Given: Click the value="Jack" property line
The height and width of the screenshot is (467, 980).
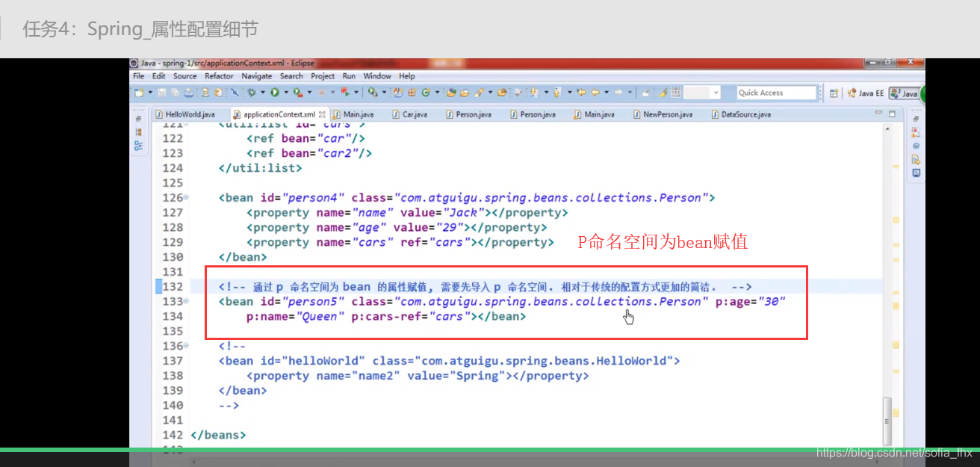Looking at the screenshot, I should click(x=407, y=212).
